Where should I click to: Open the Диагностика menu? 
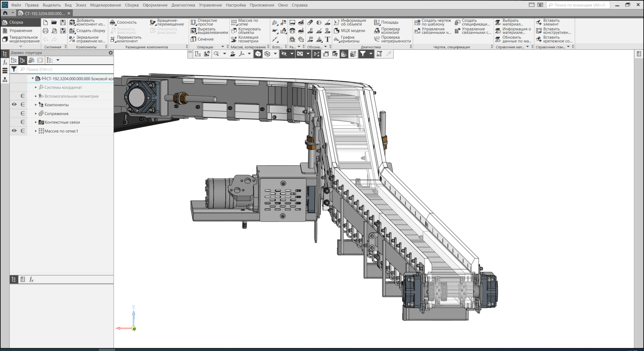pos(183,5)
